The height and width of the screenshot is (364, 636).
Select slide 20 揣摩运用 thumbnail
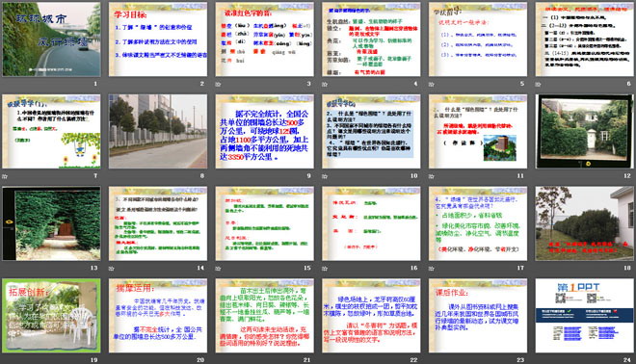(158, 315)
